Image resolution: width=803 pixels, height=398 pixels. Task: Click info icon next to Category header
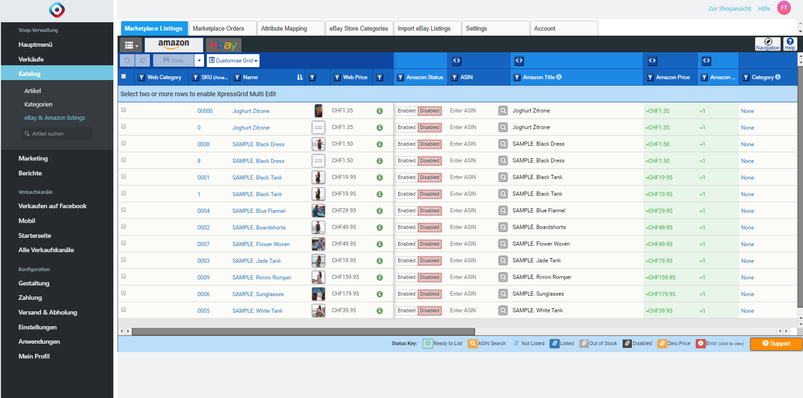(777, 77)
